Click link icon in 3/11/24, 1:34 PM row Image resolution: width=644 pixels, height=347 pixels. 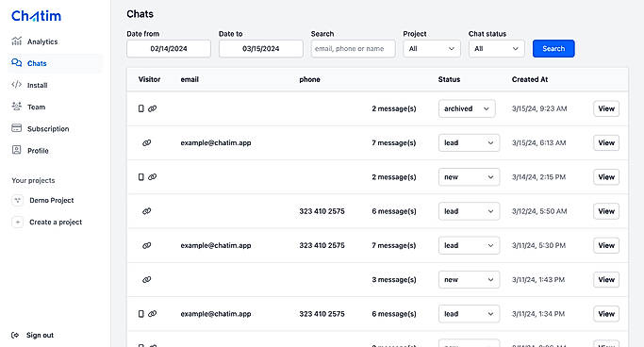point(153,314)
